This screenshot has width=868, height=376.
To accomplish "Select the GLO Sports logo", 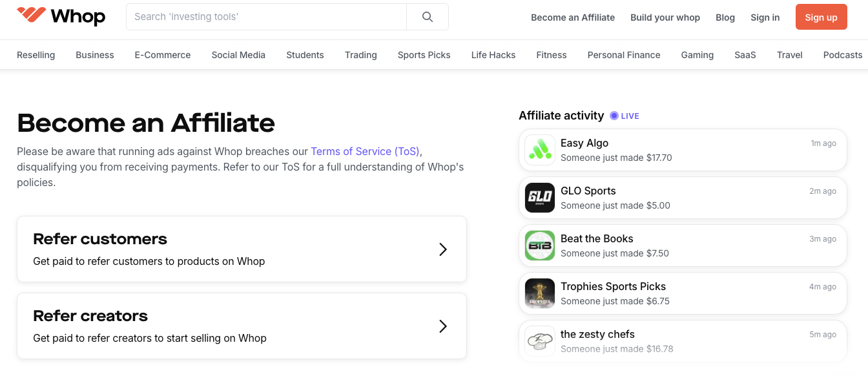I will tap(539, 197).
